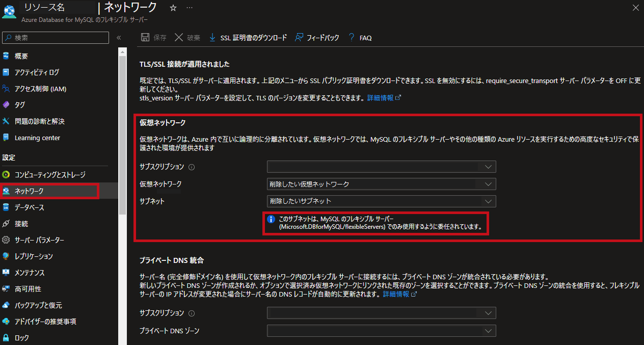Click the タグ tag icon
This screenshot has width=644, height=345.
(x=6, y=105)
